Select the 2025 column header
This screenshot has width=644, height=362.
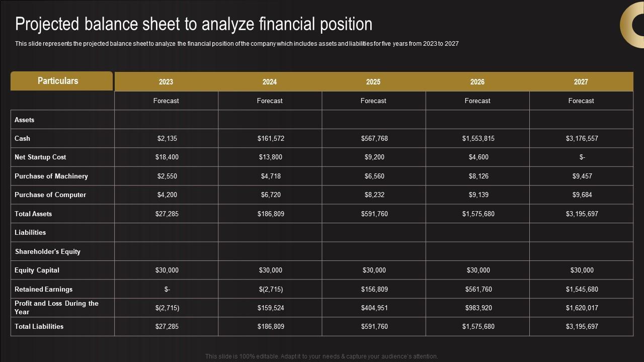373,82
